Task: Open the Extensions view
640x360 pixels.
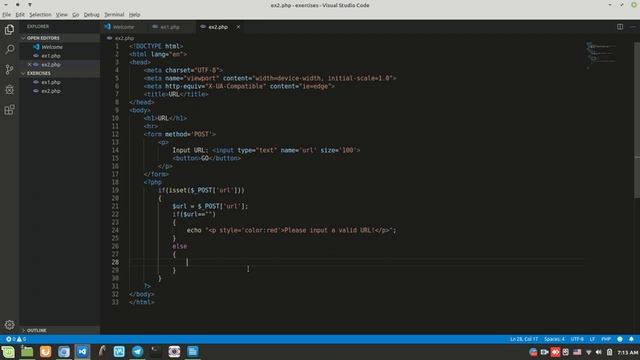Action: [9, 109]
